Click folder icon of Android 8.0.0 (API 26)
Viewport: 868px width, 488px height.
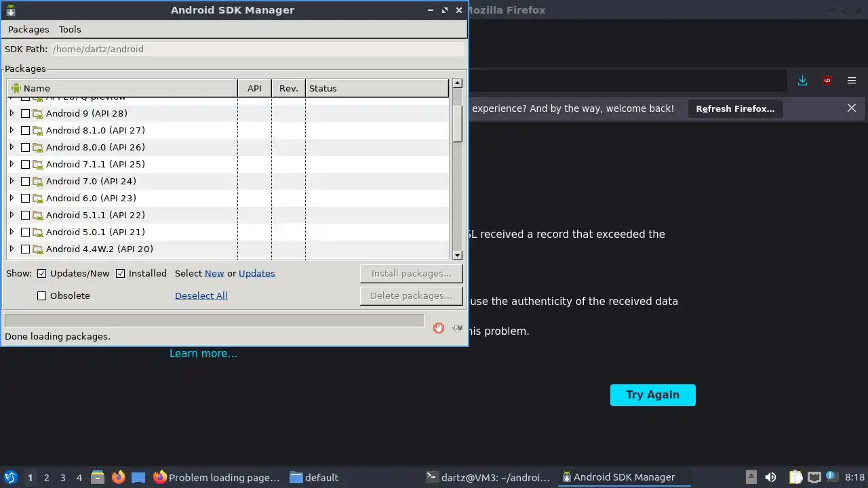38,148
